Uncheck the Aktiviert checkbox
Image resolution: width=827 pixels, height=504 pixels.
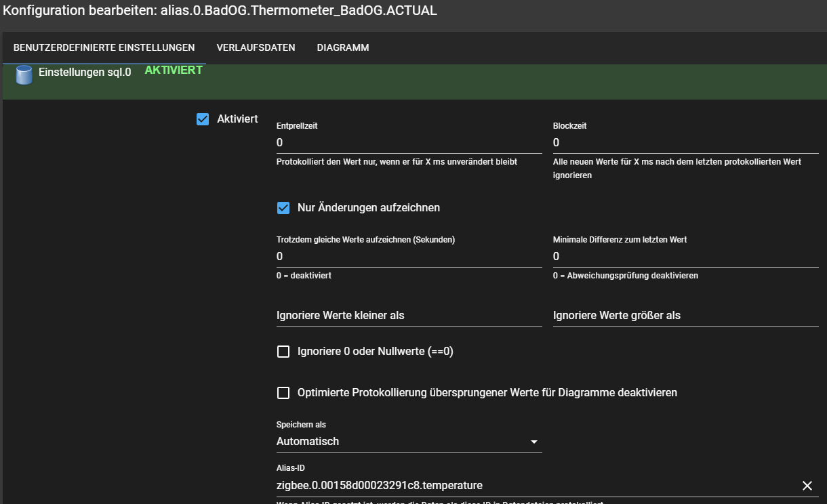tap(203, 119)
